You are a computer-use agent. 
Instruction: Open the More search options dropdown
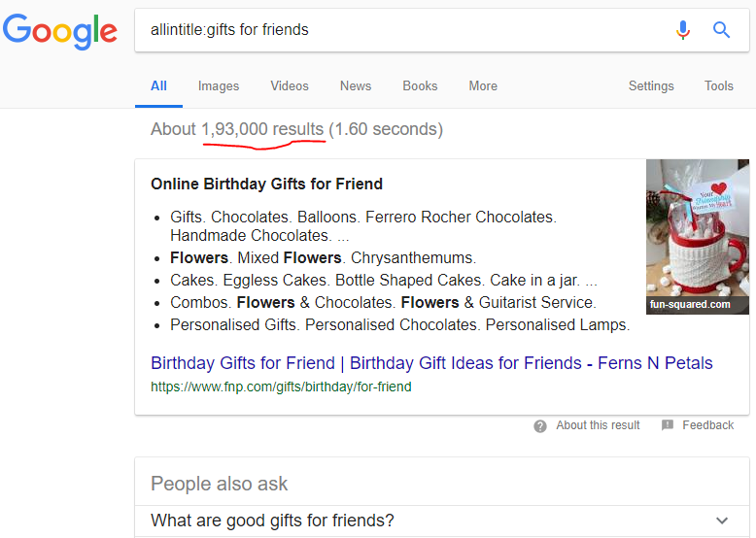pyautogui.click(x=483, y=85)
